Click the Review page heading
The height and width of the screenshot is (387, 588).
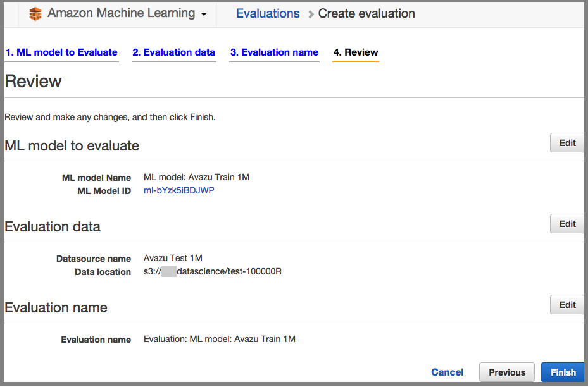33,82
